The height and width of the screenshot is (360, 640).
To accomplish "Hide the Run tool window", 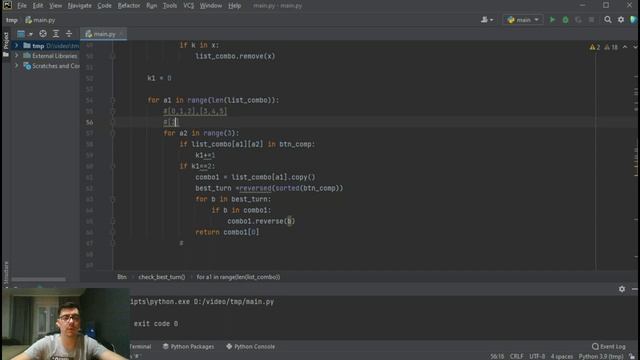I will [634, 289].
